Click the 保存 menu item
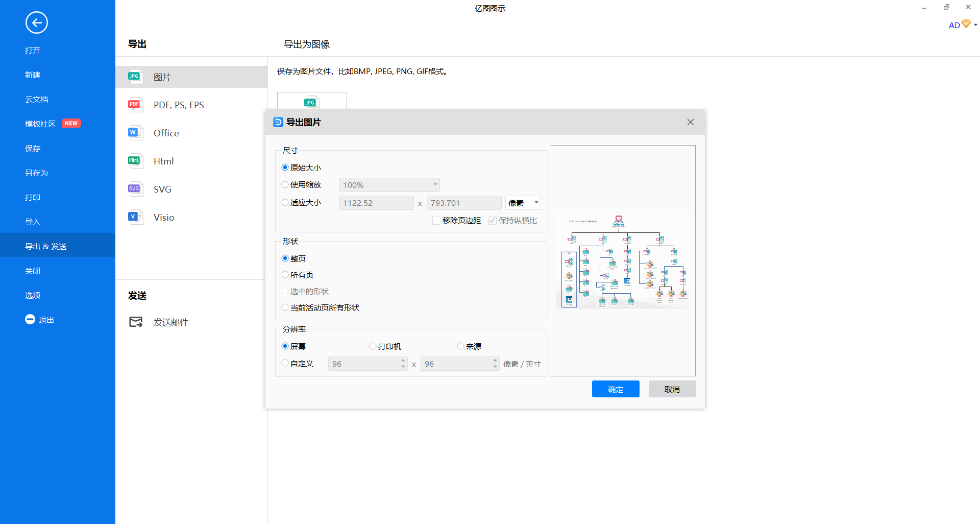 [x=33, y=148]
